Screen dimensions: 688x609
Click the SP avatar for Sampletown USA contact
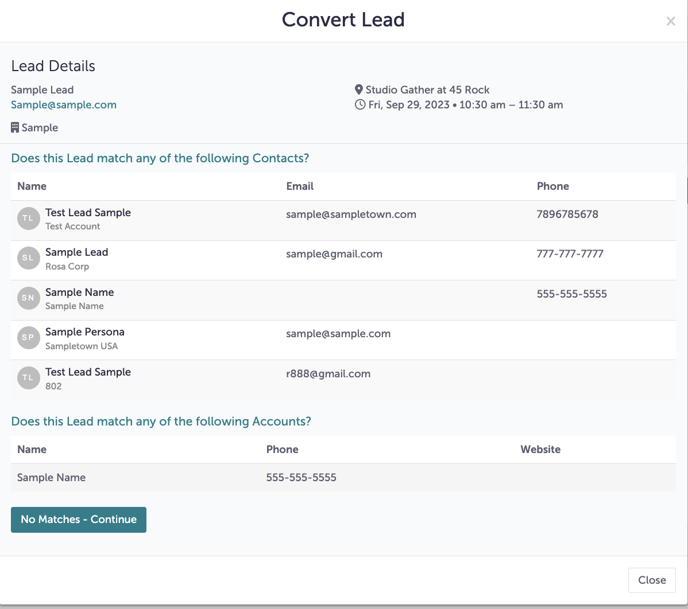point(28,338)
